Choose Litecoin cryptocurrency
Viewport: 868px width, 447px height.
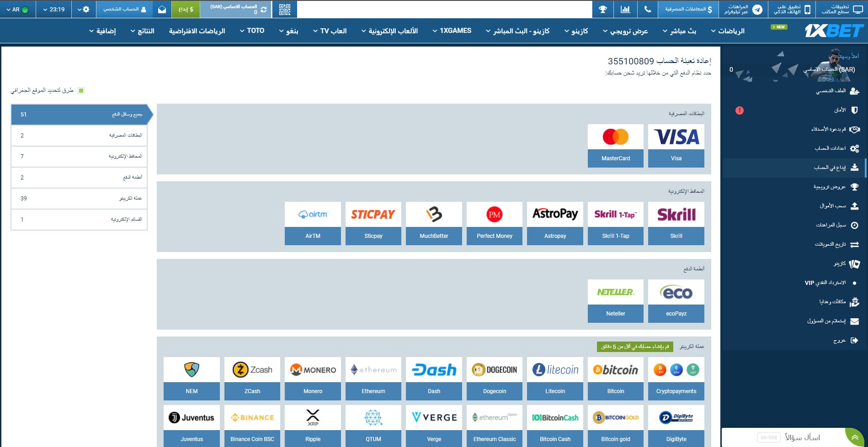555,379
